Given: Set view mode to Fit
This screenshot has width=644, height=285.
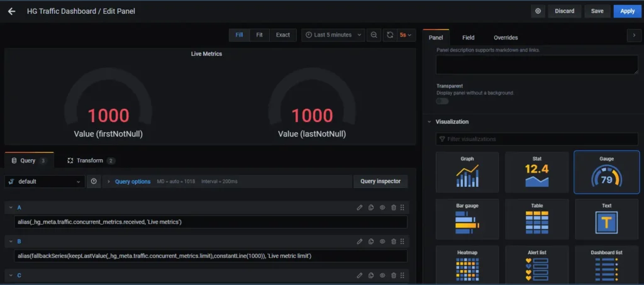Looking at the screenshot, I should click(260, 35).
